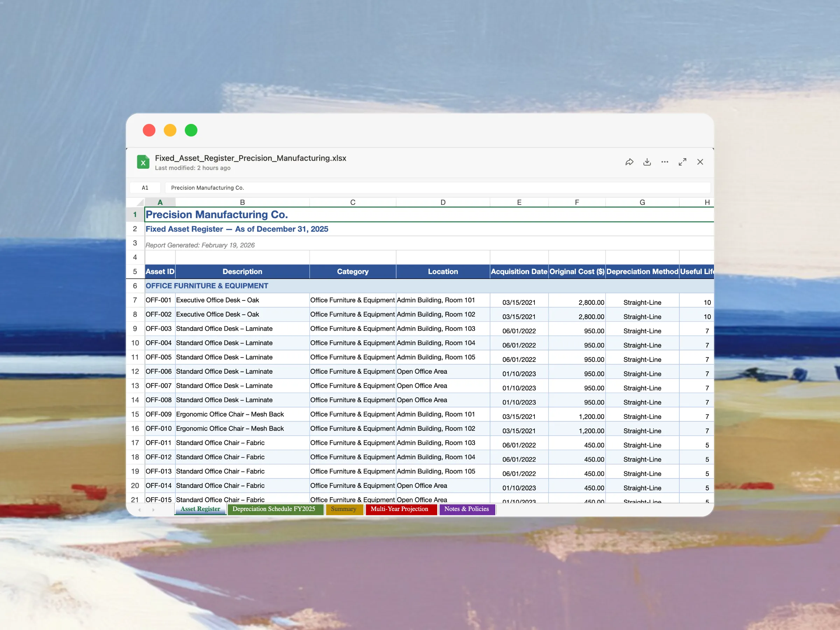The width and height of the screenshot is (840, 630).
Task: Open the three-dot more options menu
Action: coord(665,162)
